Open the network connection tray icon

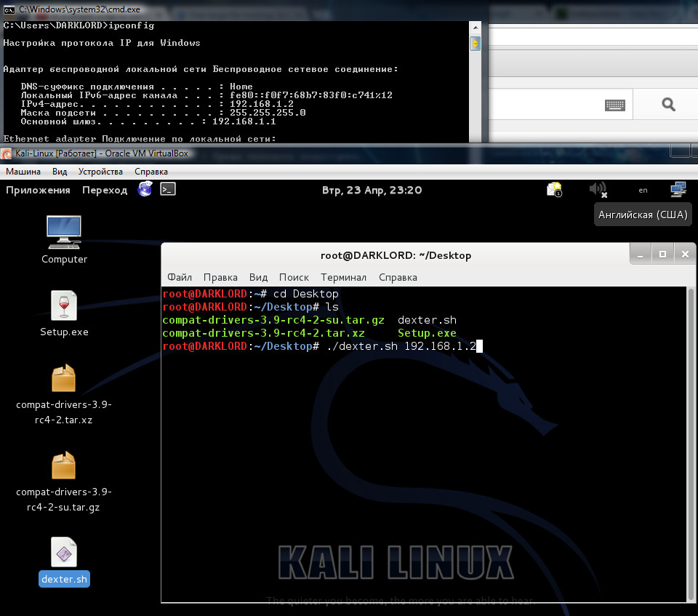[x=678, y=190]
